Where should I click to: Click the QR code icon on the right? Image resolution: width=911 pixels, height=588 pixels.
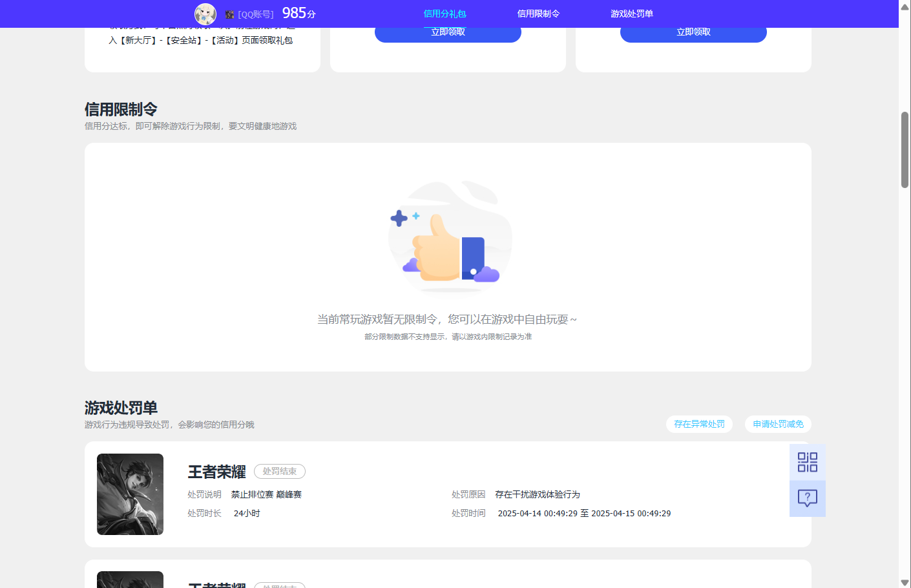807,461
